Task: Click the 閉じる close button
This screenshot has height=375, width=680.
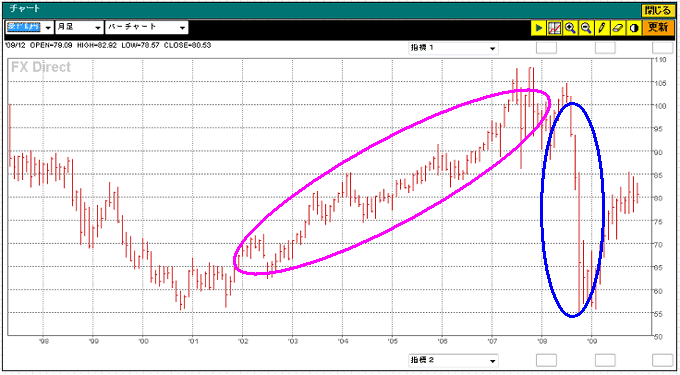Action: point(658,10)
